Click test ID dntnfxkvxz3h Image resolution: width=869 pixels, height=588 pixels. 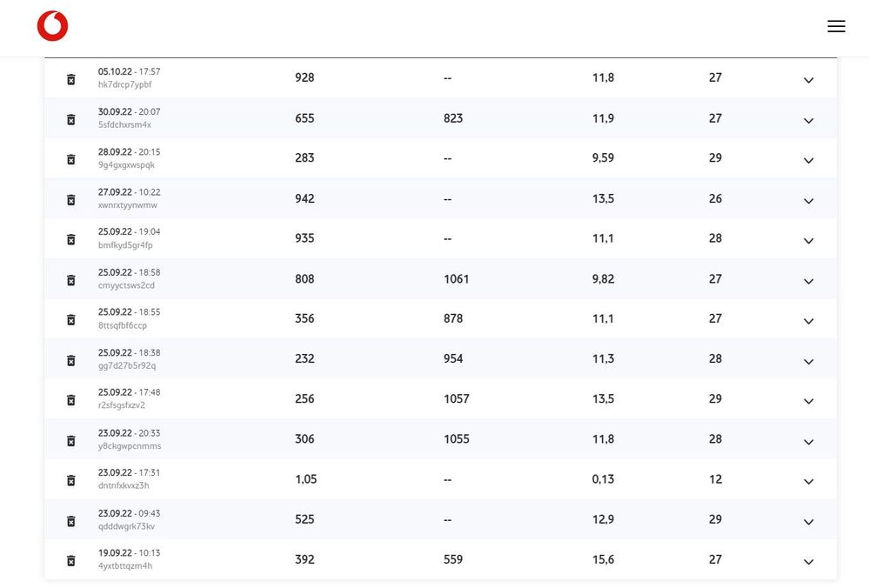[x=124, y=485]
